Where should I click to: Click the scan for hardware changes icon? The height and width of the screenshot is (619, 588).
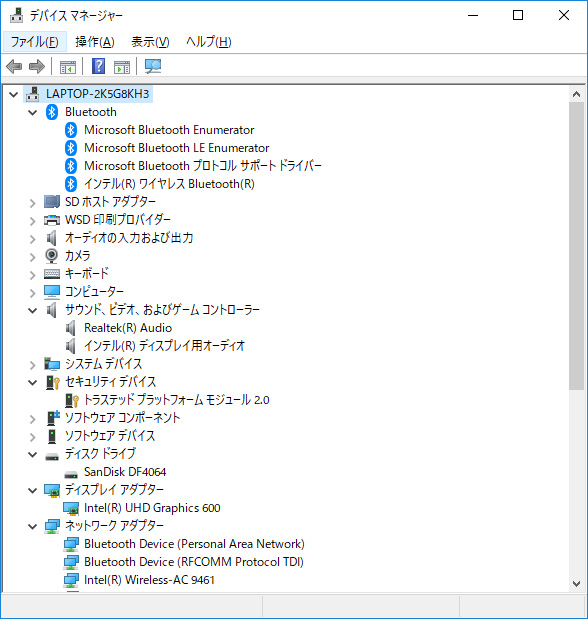coord(153,66)
